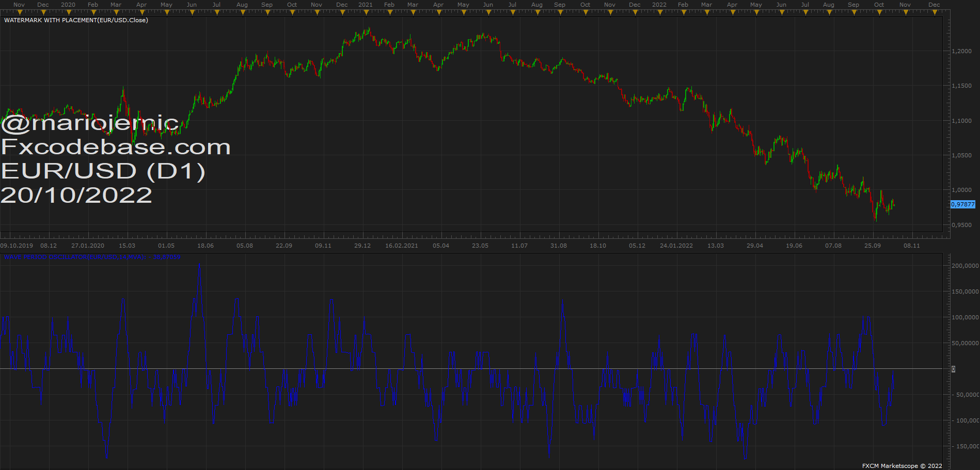
Task: Click the 18.10 date on the time axis
Action: tap(598, 246)
